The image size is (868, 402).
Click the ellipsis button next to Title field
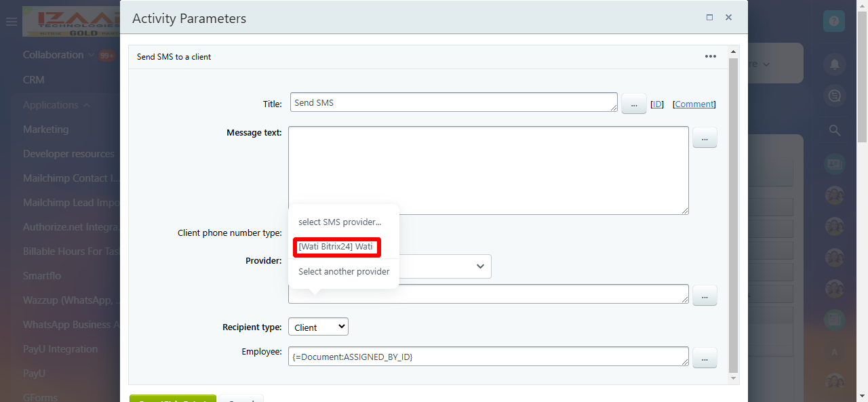[x=633, y=104]
